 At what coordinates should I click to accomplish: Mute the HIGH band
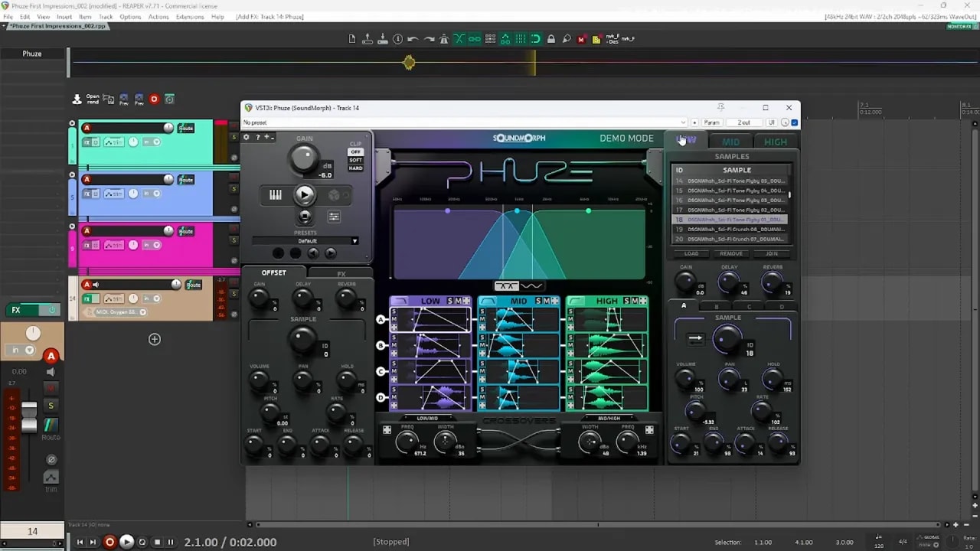pyautogui.click(x=635, y=301)
